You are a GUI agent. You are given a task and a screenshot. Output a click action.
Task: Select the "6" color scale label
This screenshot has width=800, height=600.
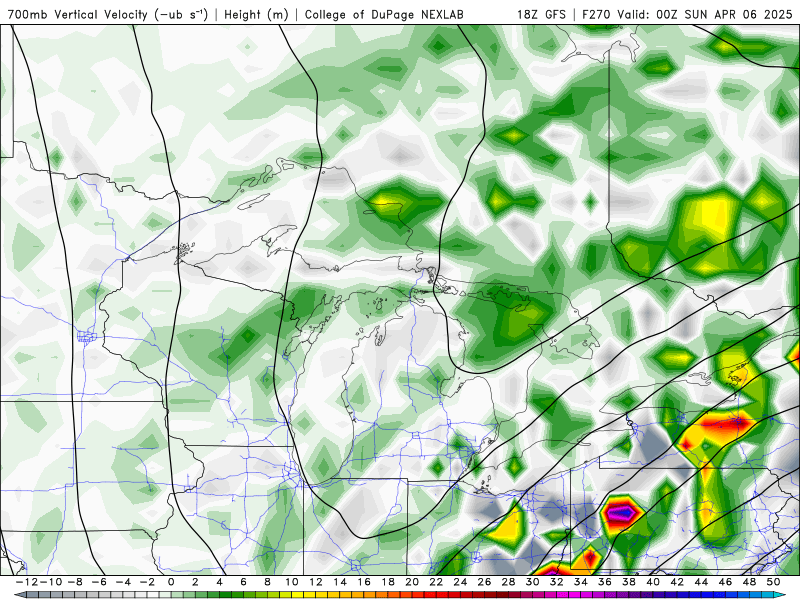click(243, 582)
